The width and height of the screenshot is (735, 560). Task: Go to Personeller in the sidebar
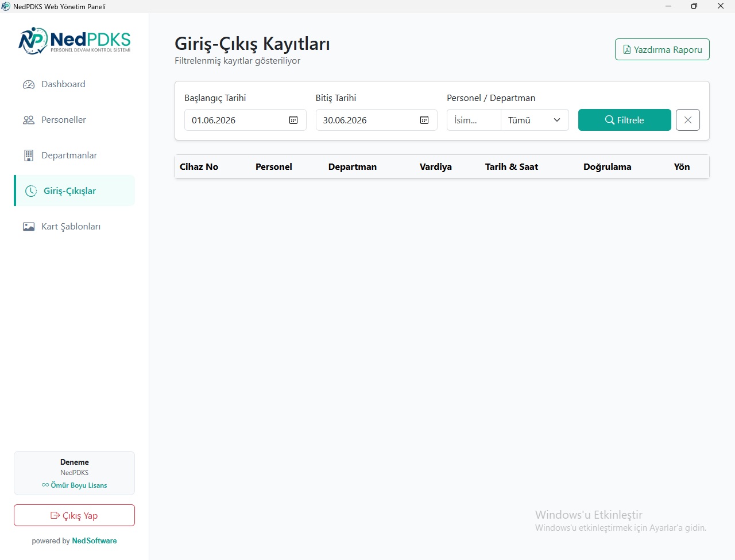point(74,120)
